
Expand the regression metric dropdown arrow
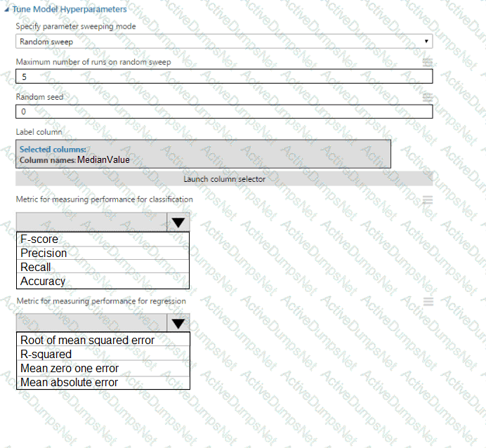click(179, 323)
